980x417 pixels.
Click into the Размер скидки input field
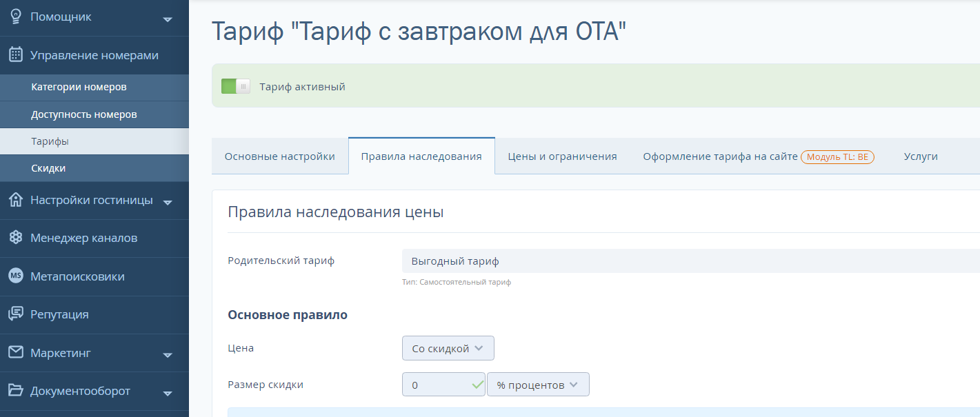tap(443, 385)
